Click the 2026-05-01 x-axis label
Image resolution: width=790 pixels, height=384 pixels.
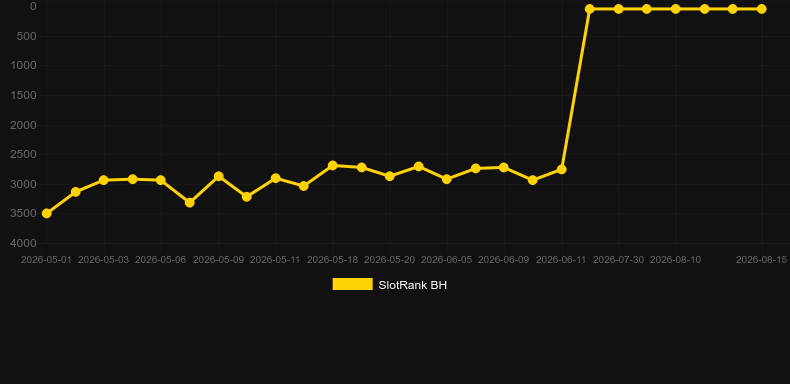[46, 260]
